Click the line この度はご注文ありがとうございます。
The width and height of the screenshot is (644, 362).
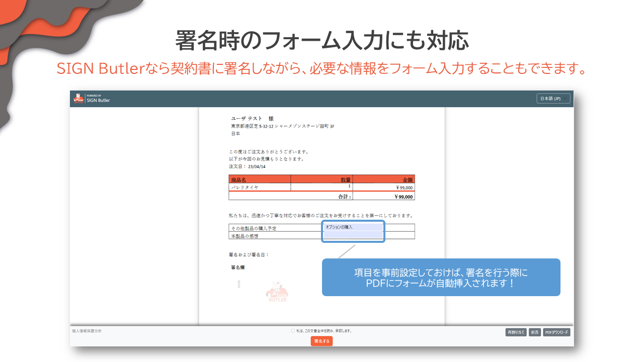[x=269, y=151]
